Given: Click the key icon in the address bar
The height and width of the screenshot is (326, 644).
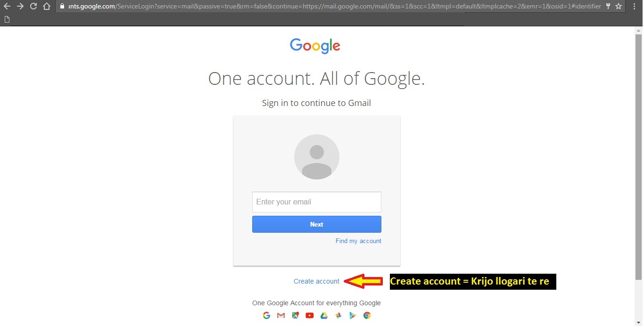Looking at the screenshot, I should (x=608, y=7).
